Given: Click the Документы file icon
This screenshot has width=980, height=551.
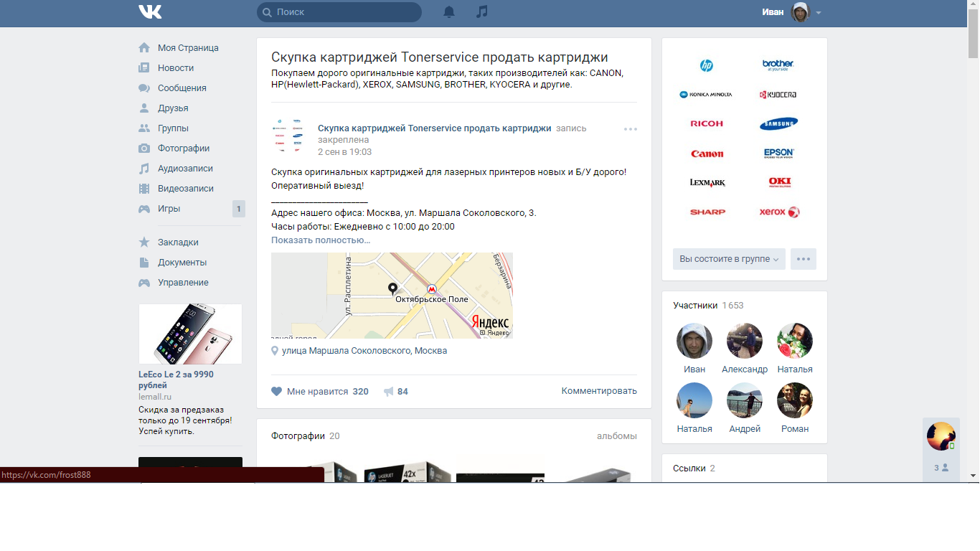Looking at the screenshot, I should (144, 263).
